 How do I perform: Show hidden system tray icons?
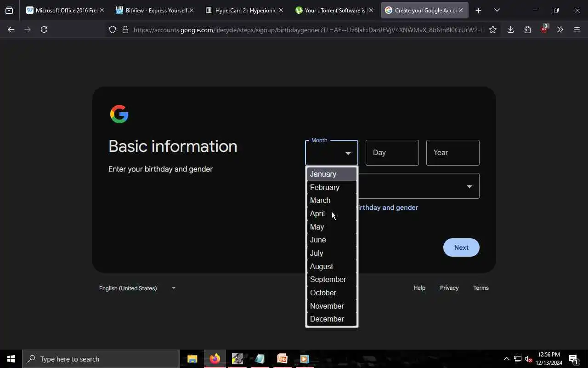pos(506,359)
